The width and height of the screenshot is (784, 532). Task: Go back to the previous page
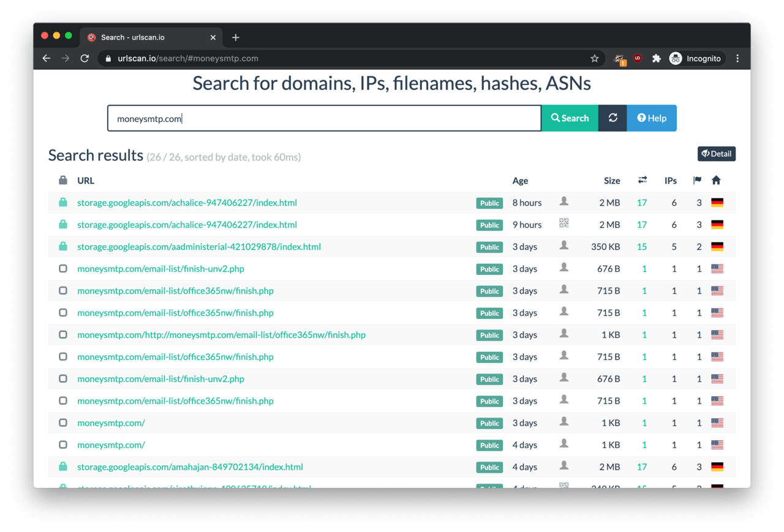(47, 58)
